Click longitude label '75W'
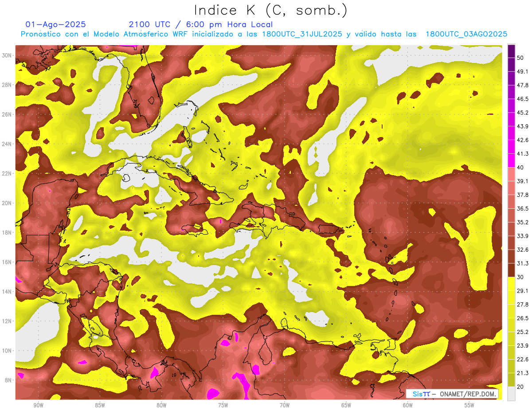 pyautogui.click(x=223, y=405)
